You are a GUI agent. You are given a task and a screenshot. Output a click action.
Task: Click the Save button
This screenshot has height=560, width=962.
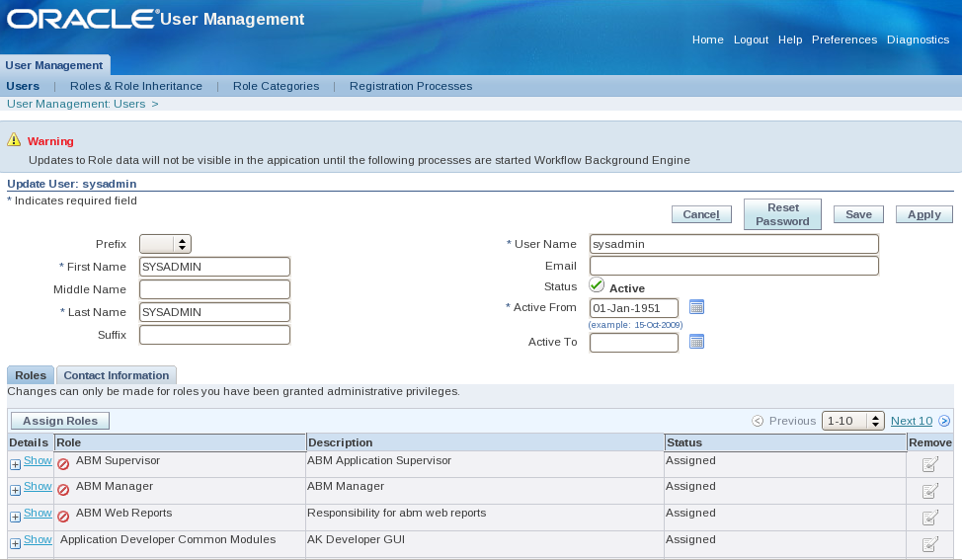pyautogui.click(x=858, y=214)
